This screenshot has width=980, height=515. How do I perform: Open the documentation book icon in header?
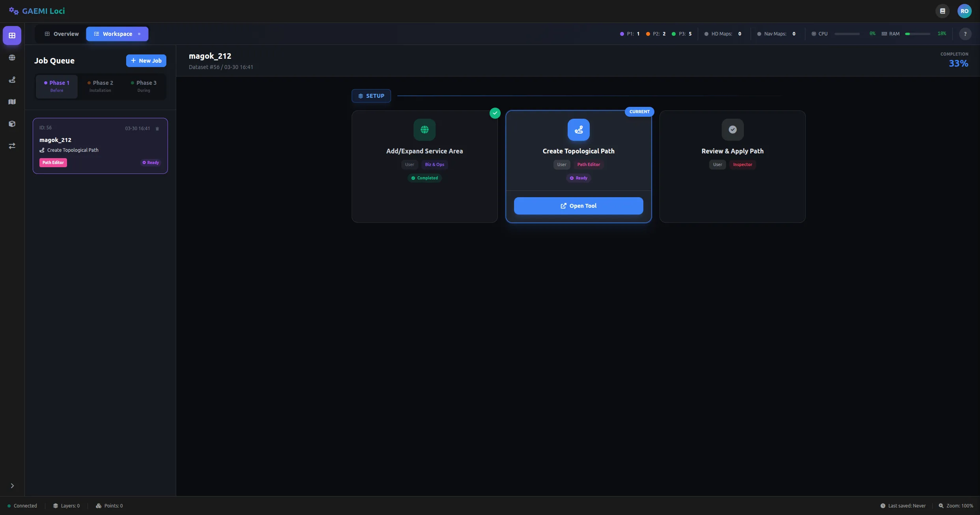pos(943,11)
